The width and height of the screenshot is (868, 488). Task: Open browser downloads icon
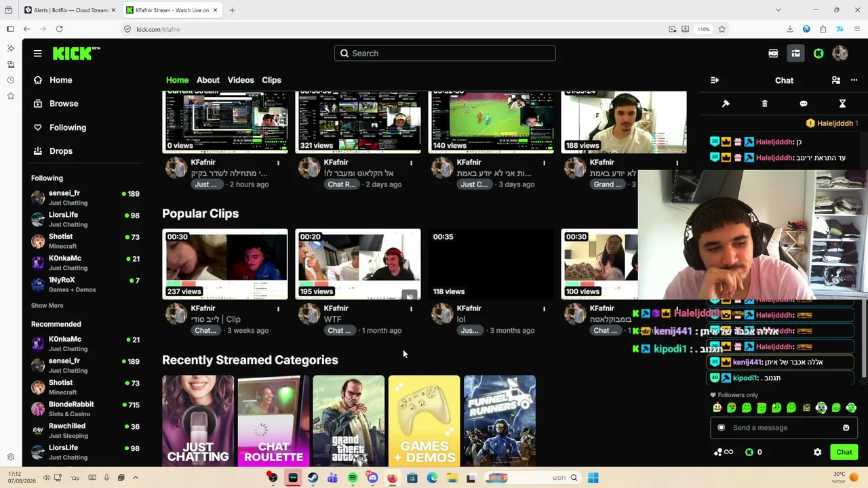[x=790, y=29]
